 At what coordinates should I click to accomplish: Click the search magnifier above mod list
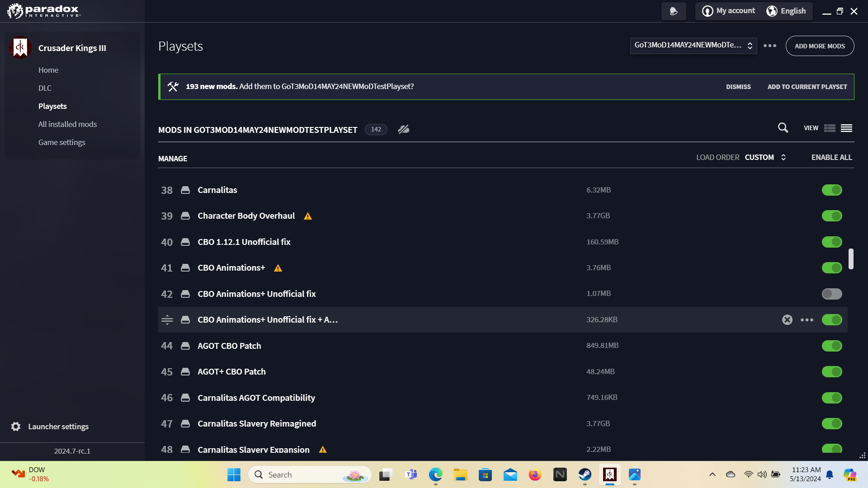click(x=783, y=128)
